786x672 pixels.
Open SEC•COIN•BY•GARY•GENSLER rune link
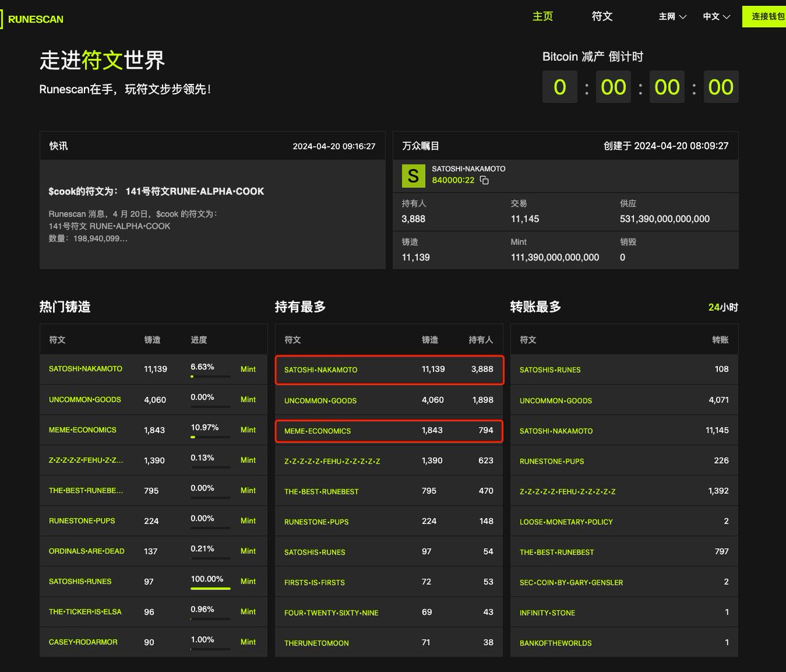click(571, 582)
